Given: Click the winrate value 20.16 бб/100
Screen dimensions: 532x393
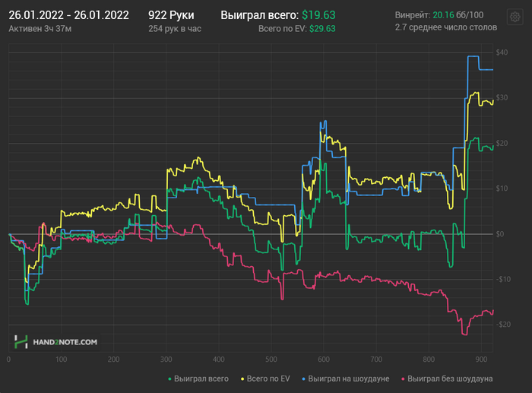Looking at the screenshot, I should pyautogui.click(x=458, y=15).
